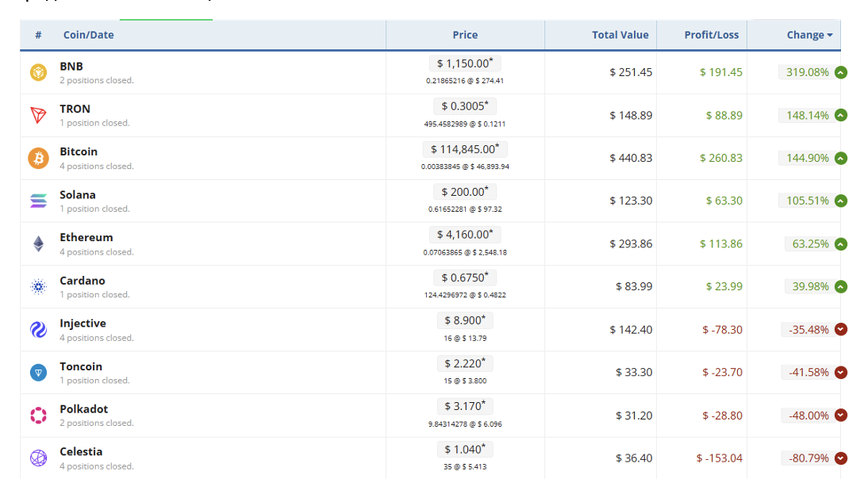The width and height of the screenshot is (868, 479).
Task: Expand Celestia row via red down arrow
Action: (x=841, y=458)
